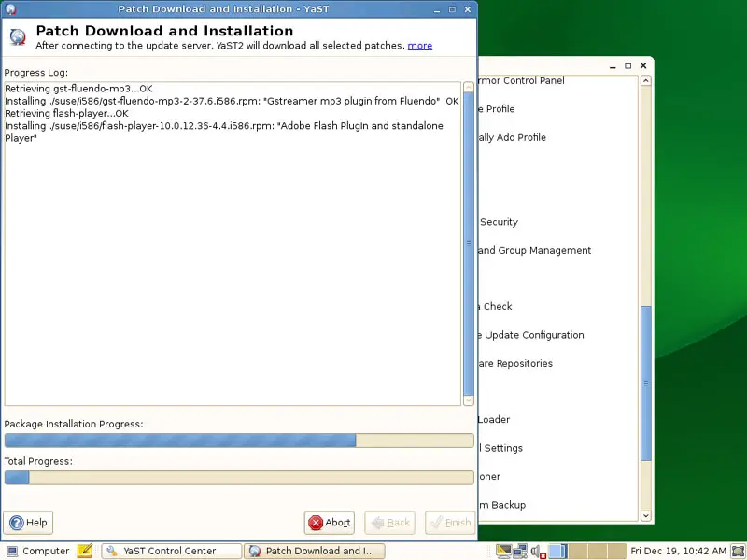Switch to the third workspace
The height and width of the screenshot is (560, 747).
click(597, 551)
